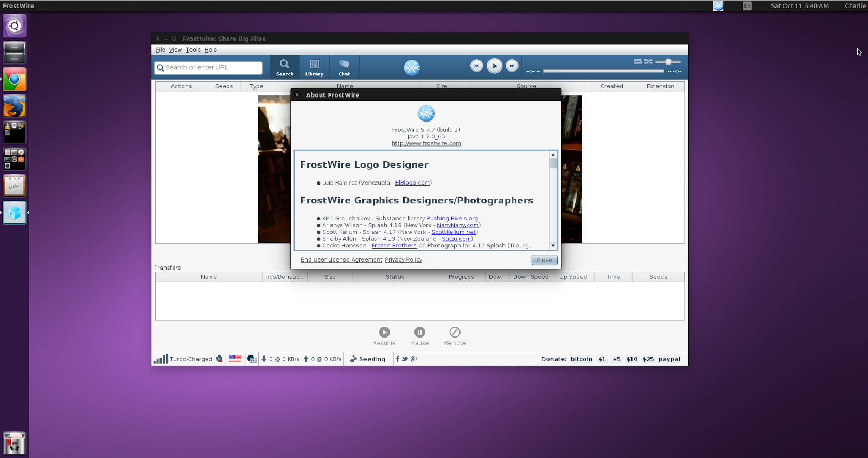This screenshot has height=458, width=868.
Task: Open FrostWire Twitter page icon
Action: click(x=405, y=359)
